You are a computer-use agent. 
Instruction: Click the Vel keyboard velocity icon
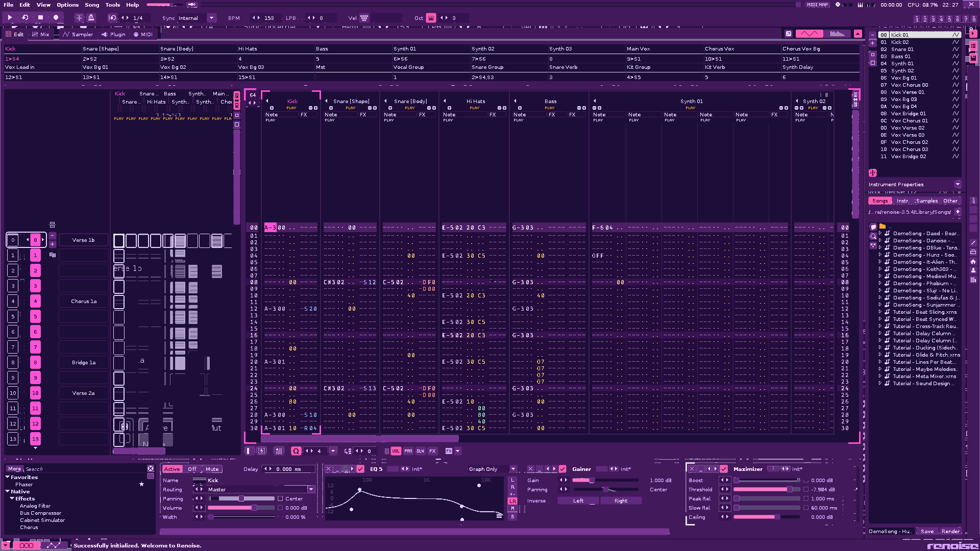tap(364, 18)
